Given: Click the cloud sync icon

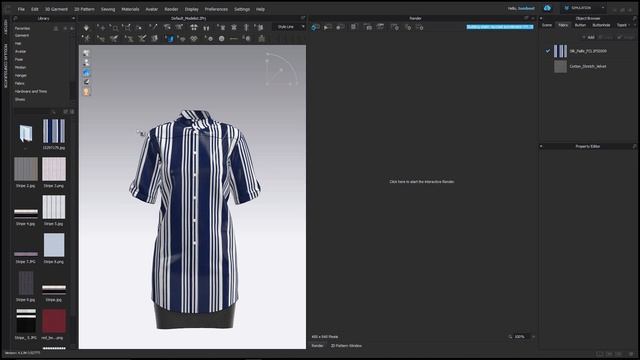Looking at the screenshot, I should 547,8.
